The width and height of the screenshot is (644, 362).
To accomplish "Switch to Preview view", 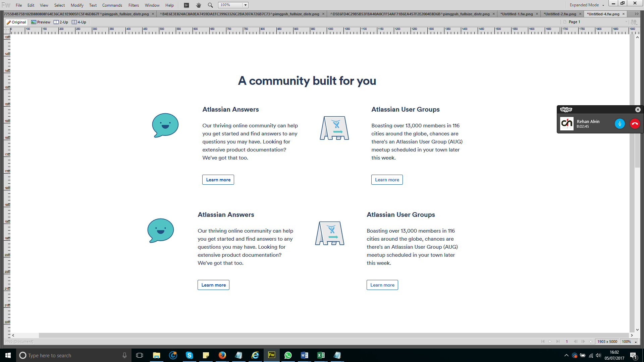I will click(41, 22).
